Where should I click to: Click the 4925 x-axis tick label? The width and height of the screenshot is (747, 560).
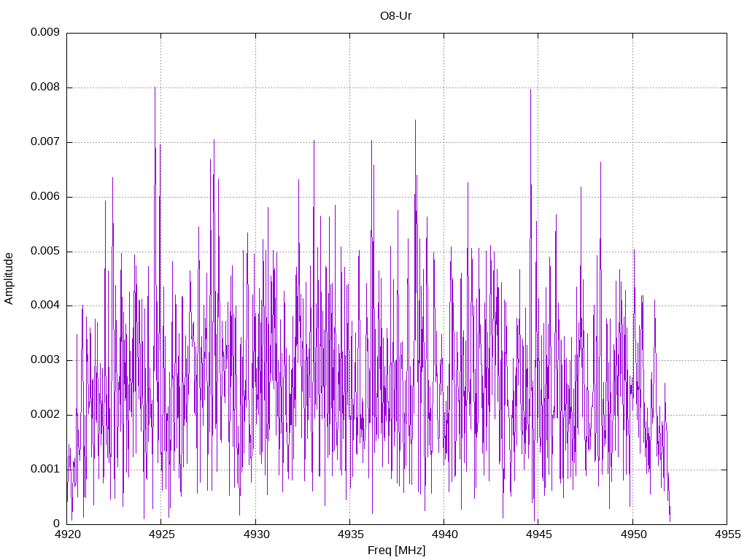(x=161, y=534)
